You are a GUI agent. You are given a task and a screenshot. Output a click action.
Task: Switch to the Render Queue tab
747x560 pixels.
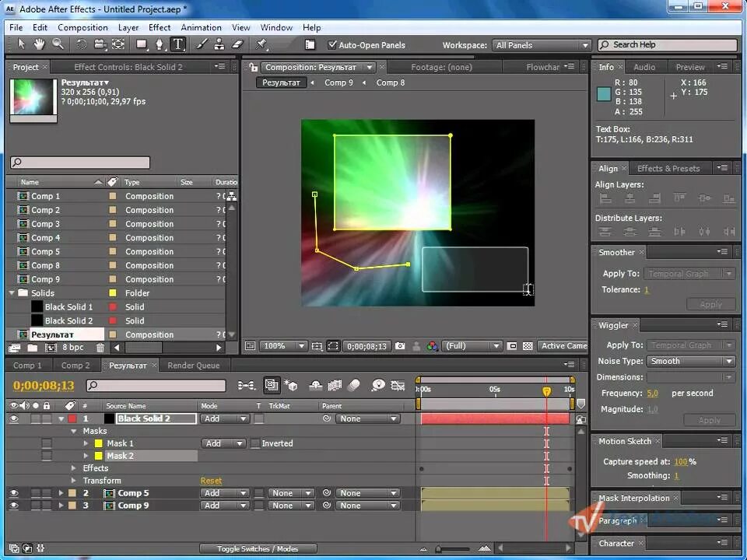[194, 366]
